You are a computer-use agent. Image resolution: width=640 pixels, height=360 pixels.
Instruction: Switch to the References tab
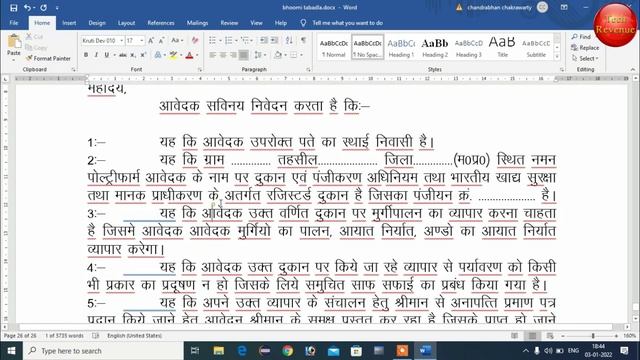[x=161, y=23]
